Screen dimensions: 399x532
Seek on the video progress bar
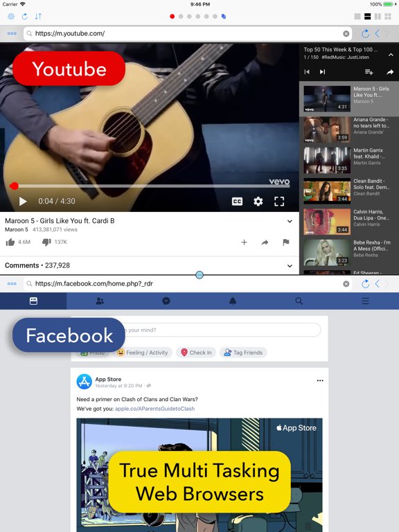pos(150,186)
